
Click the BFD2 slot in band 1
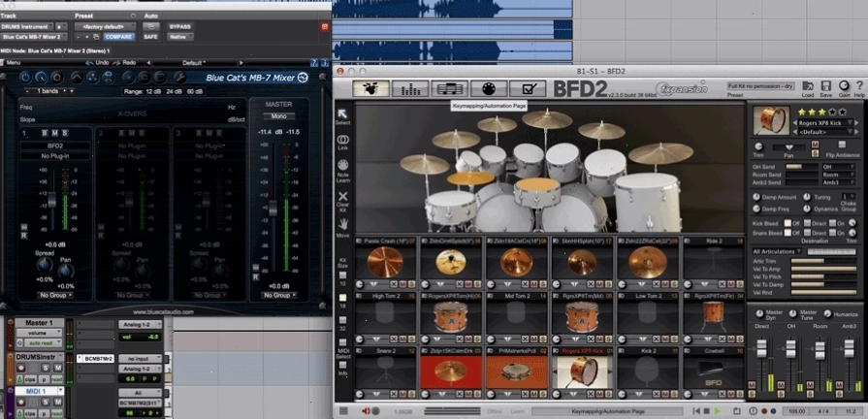55,146
